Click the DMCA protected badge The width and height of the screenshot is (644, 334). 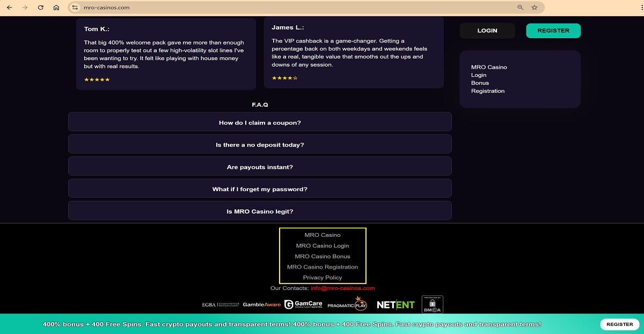[432, 304]
